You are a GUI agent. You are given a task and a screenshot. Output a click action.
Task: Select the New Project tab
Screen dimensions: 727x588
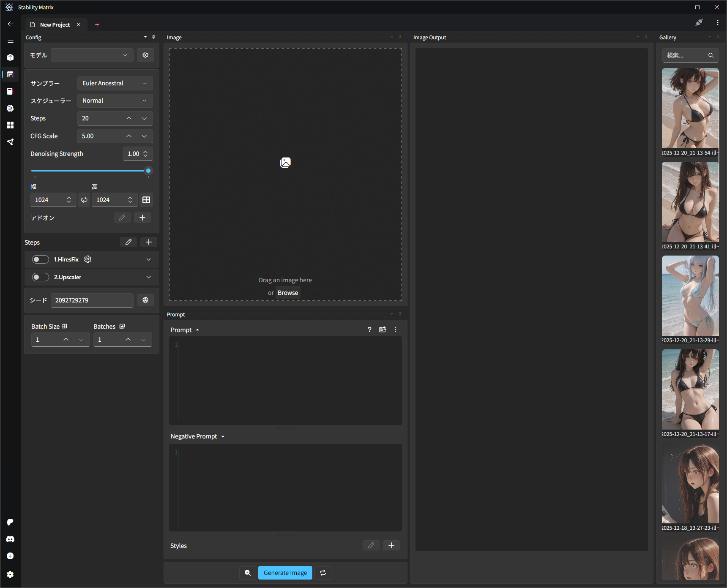tap(55, 24)
